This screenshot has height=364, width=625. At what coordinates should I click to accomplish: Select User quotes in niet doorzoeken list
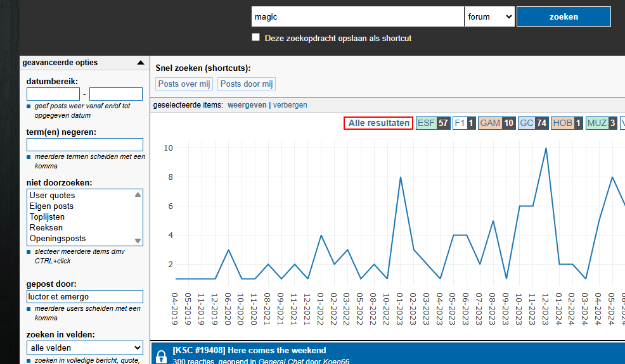click(52, 195)
